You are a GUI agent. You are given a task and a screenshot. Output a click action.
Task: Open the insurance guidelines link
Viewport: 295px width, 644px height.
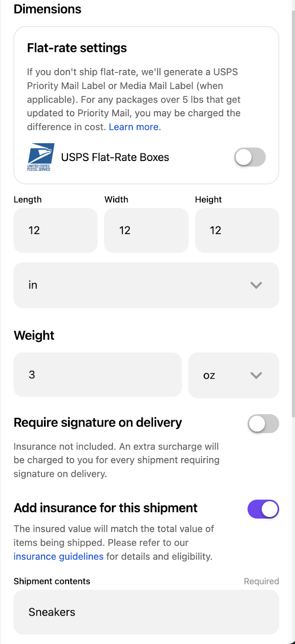point(58,557)
